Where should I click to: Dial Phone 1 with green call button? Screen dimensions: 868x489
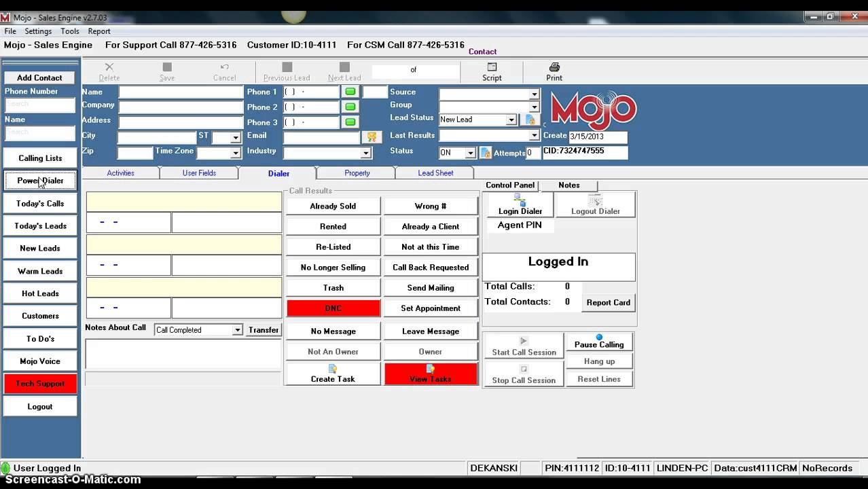(350, 92)
